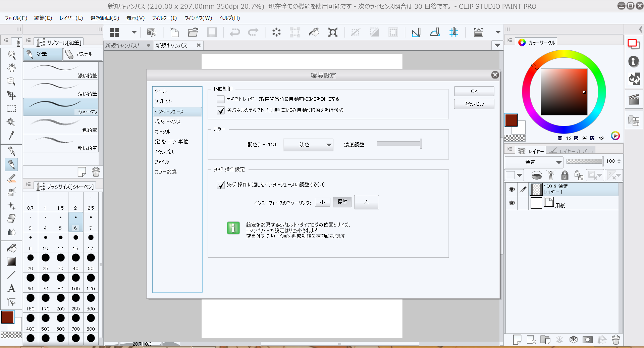Hide the レイヤー1 layer visibility eye
The height and width of the screenshot is (348, 644).
click(x=512, y=190)
